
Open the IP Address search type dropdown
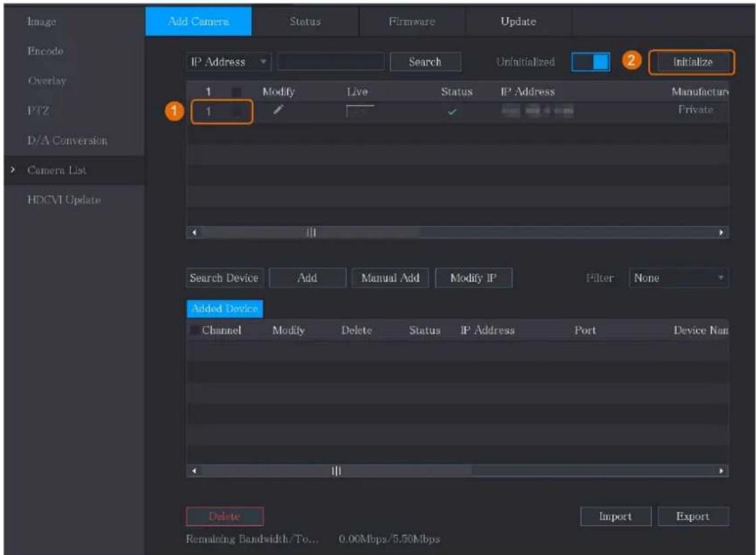coord(229,62)
